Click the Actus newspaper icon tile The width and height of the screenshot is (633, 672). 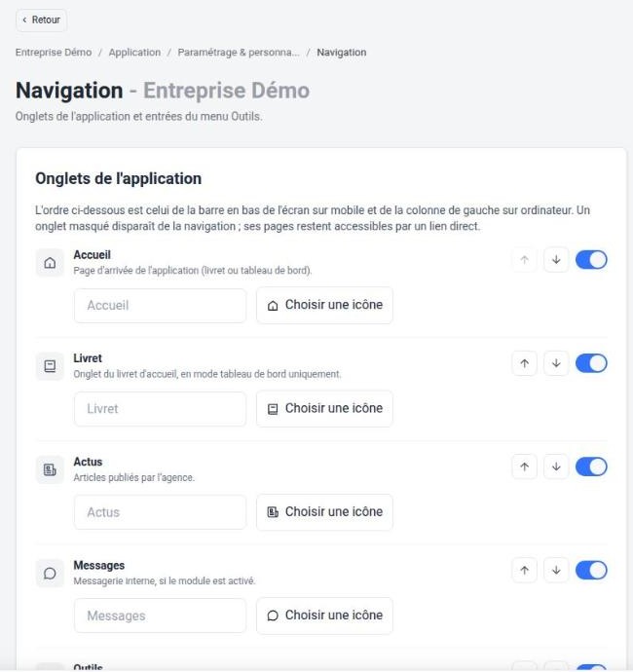pyautogui.click(x=50, y=469)
